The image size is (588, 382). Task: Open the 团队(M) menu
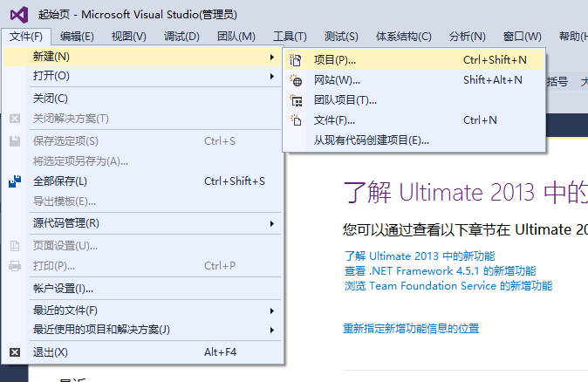(x=236, y=37)
